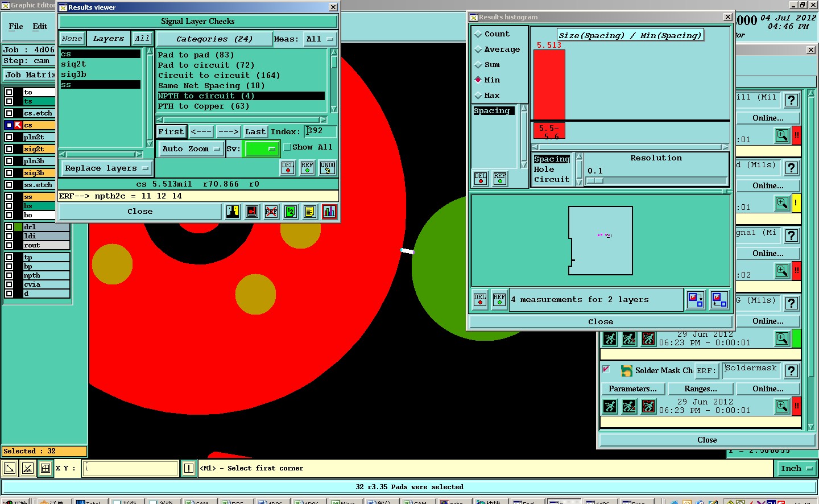This screenshot has height=504, width=819.
Task: Open the green Sv color dropdown
Action: (262, 149)
